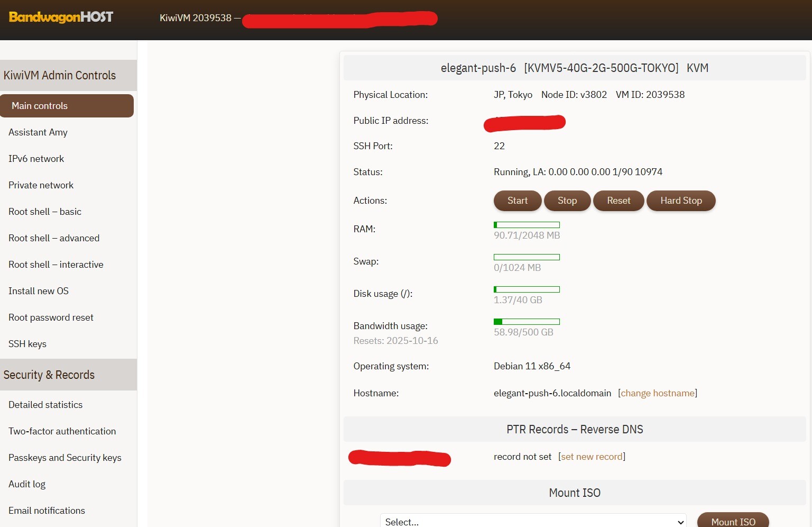Click the Running status text
Image resolution: width=812 pixels, height=527 pixels.
578,172
